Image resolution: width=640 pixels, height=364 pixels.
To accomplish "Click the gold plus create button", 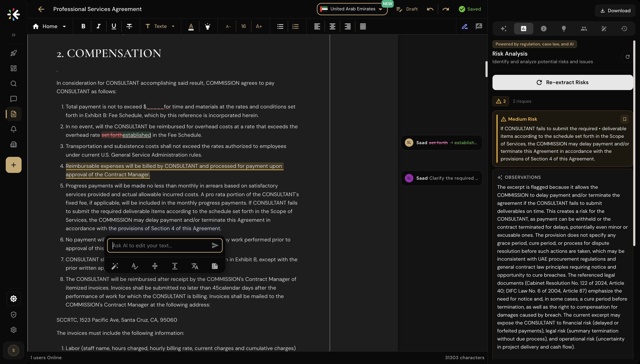I will coord(14,165).
